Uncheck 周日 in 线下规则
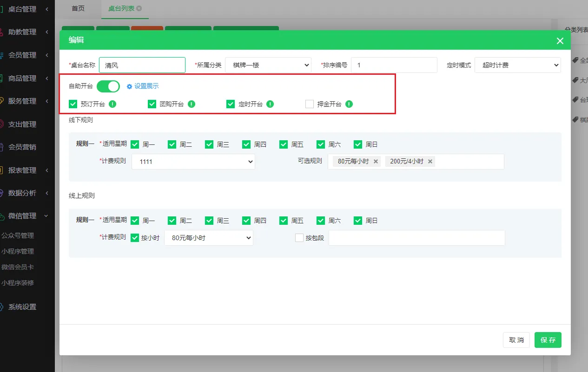Image resolution: width=588 pixels, height=372 pixels. coord(358,144)
